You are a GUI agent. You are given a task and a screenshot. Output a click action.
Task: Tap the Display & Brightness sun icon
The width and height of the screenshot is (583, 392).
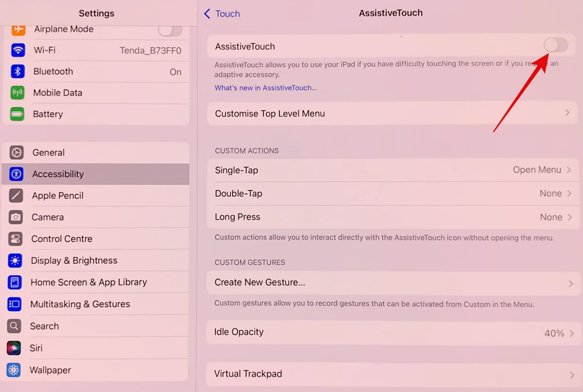[x=15, y=261]
